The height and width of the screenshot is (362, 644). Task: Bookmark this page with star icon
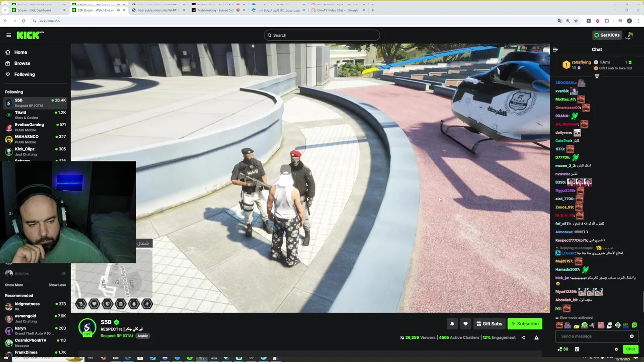click(576, 21)
